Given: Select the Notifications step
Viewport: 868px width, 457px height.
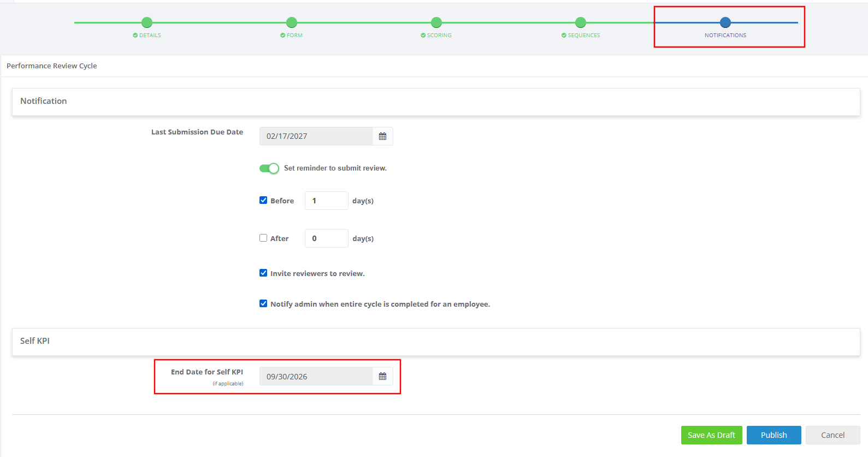Looking at the screenshot, I should (725, 27).
